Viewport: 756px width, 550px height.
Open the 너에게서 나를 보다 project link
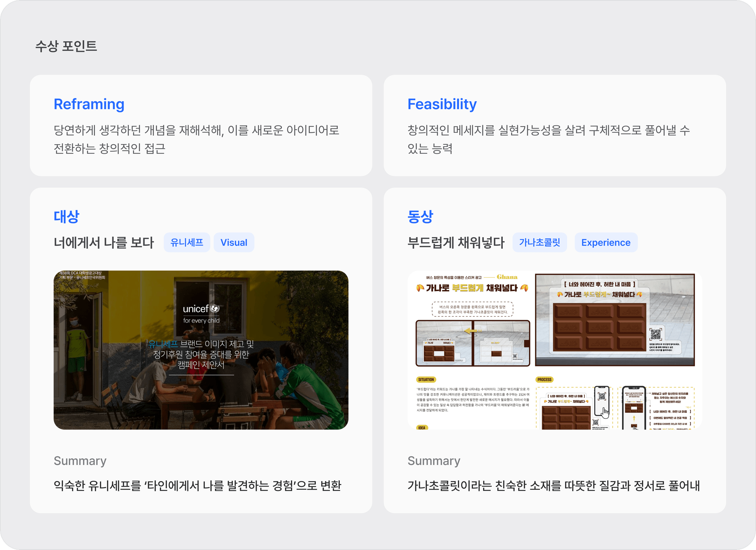point(104,242)
